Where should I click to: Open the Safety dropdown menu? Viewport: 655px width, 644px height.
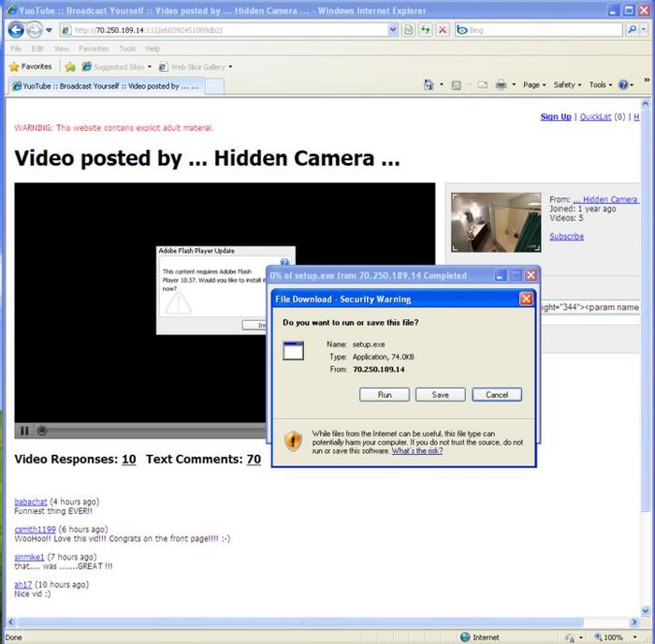(x=567, y=85)
